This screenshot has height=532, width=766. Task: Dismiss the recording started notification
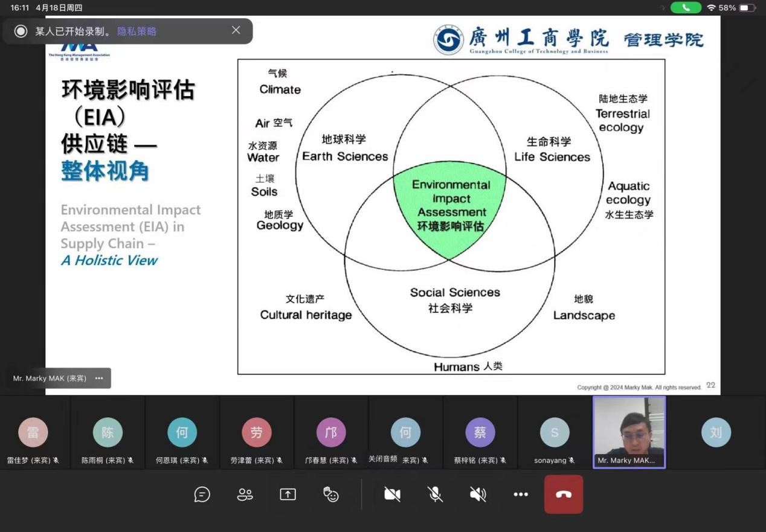pos(236,30)
